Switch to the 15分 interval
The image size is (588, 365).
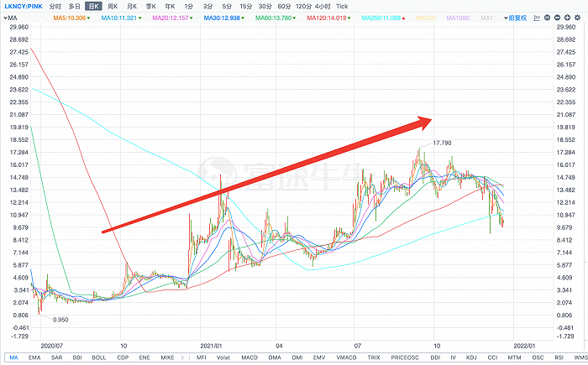click(x=245, y=7)
